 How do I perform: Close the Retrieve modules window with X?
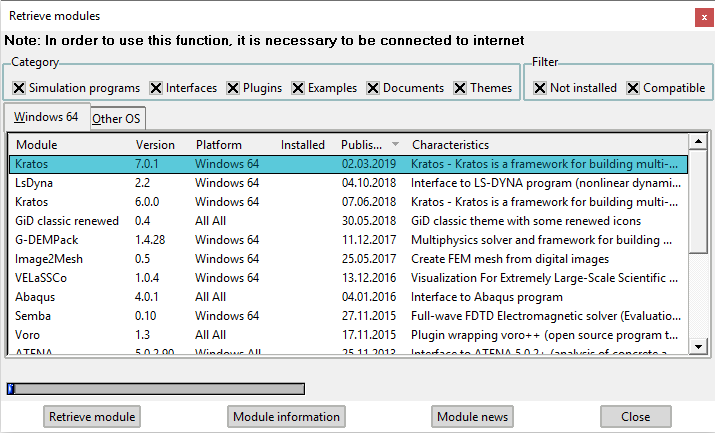(704, 18)
